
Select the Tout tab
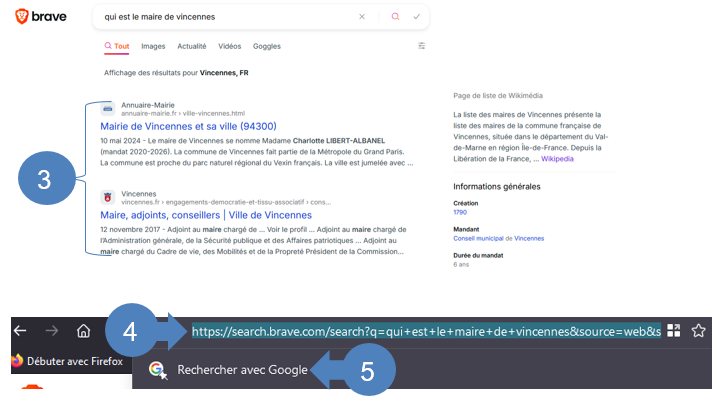117,46
